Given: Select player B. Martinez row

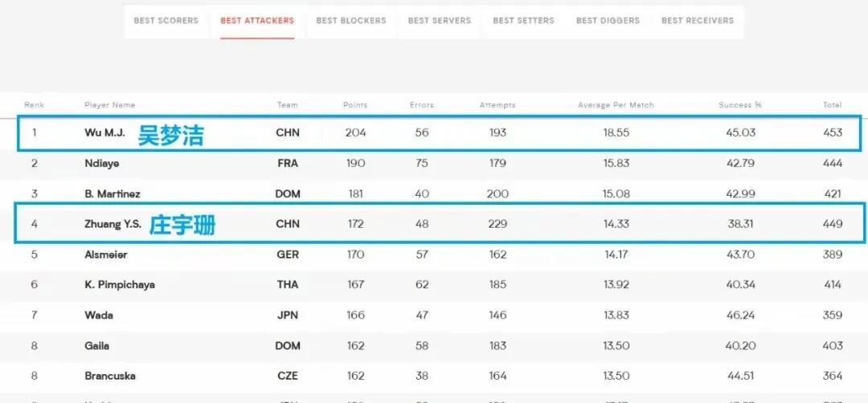Looking at the screenshot, I should coord(434,194).
